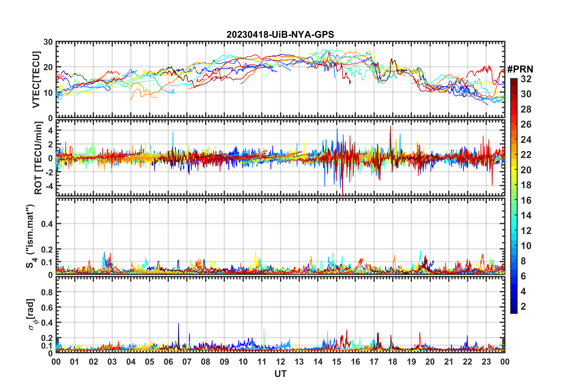Click the plot title 20230418-UiB-NYA-GPS

pyautogui.click(x=280, y=34)
